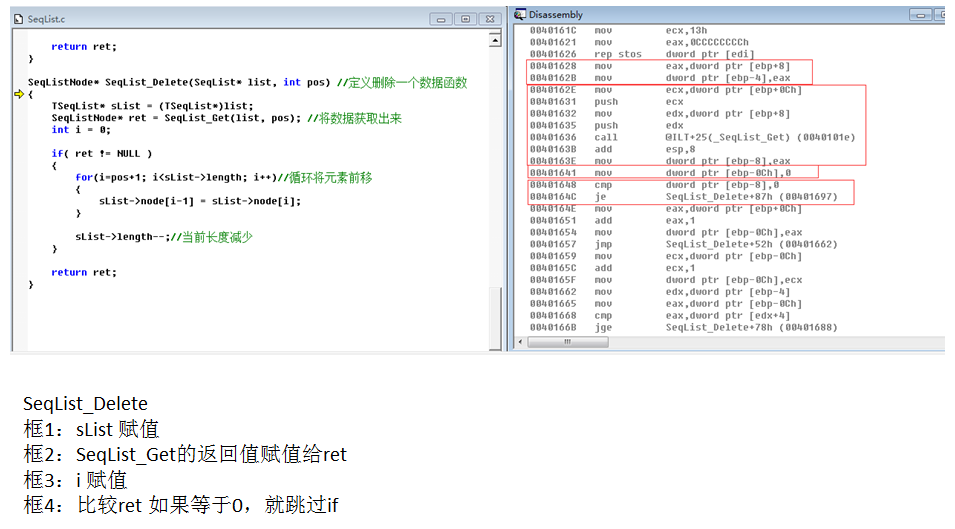Click the Disassembly window icon in title bar

tap(520, 15)
